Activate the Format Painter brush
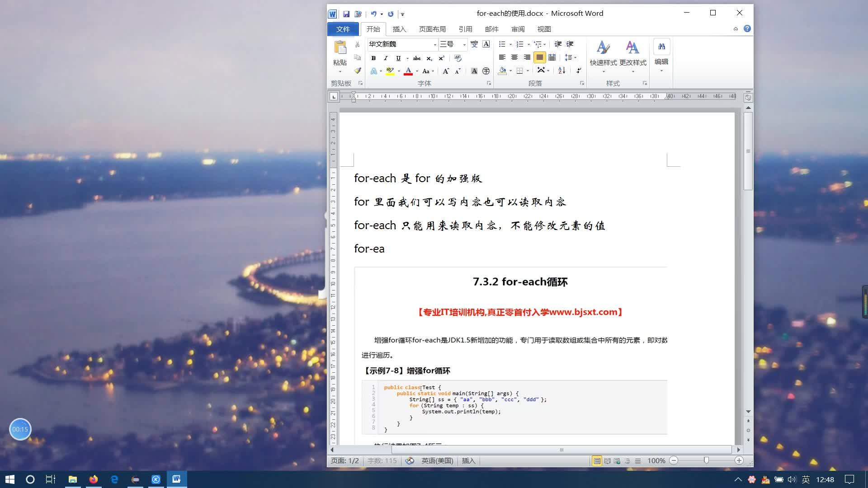Image resolution: width=868 pixels, height=488 pixels. coord(357,70)
